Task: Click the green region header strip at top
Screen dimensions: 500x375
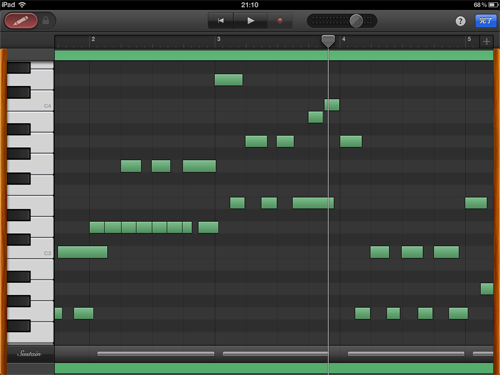Action: click(274, 55)
